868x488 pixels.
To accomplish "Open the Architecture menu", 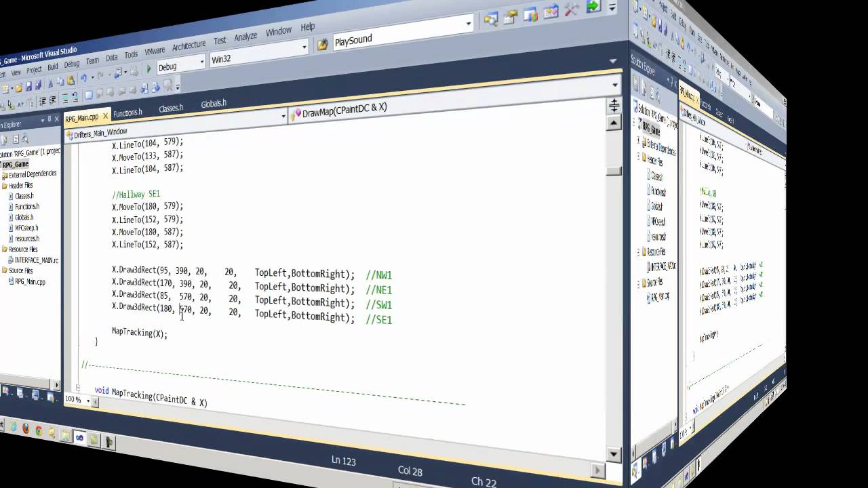I will [x=189, y=43].
